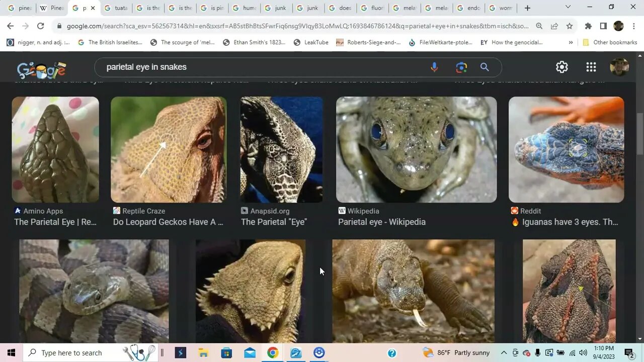Switch to the 'does' tab
Viewport: 644px width, 362px height.
(x=339, y=8)
